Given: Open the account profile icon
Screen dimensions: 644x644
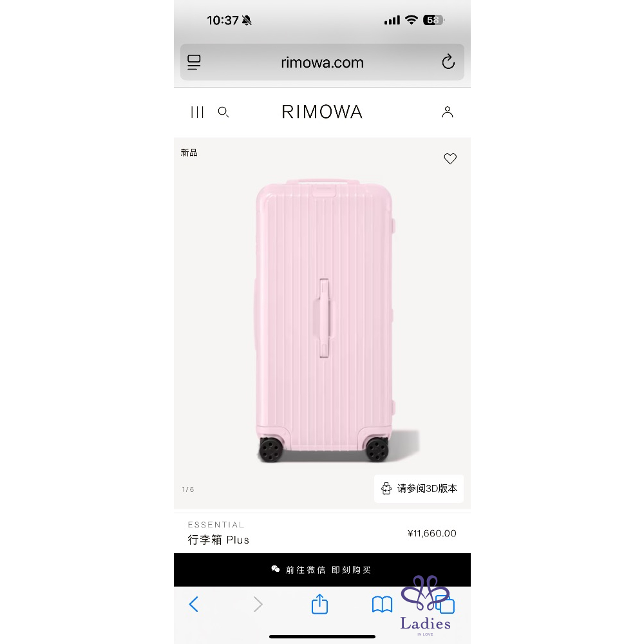Looking at the screenshot, I should pos(448,112).
